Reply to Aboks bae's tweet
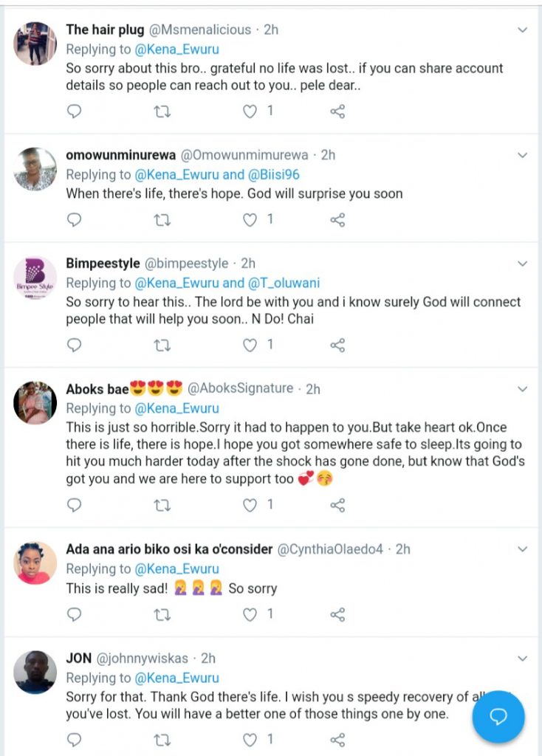Image resolution: width=542 pixels, height=756 pixels. 74,506
